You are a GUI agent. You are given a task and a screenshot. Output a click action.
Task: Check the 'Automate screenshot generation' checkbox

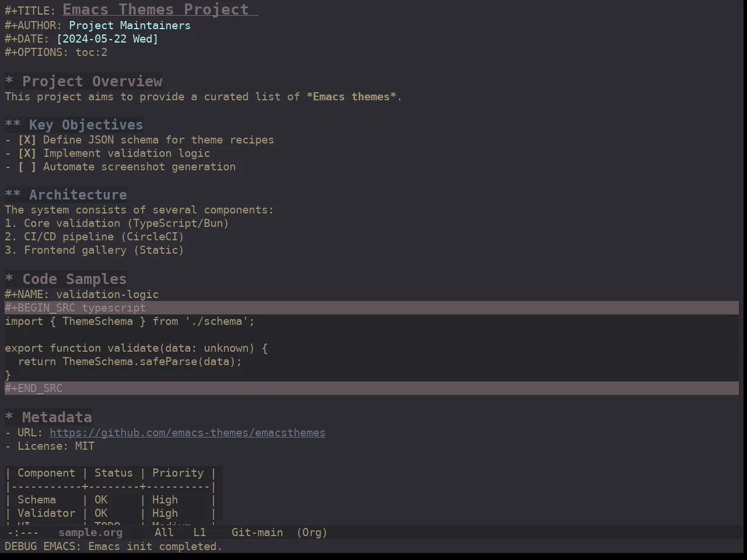coord(27,167)
